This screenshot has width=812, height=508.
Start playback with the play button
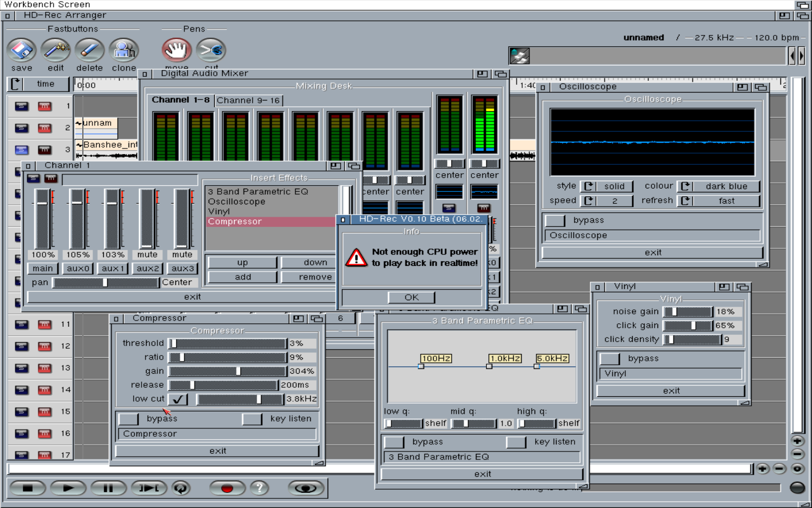(68, 488)
